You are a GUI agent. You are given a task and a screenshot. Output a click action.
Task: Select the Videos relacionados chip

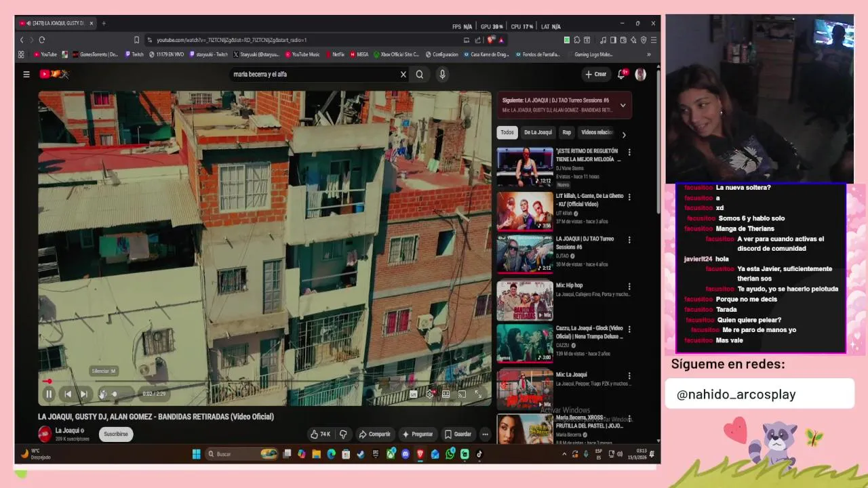tap(597, 132)
